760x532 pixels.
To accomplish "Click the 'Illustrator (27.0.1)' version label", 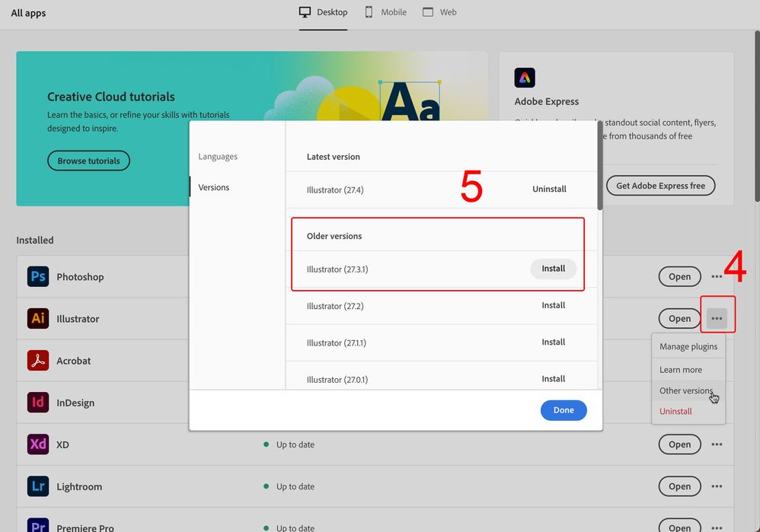I will [337, 380].
